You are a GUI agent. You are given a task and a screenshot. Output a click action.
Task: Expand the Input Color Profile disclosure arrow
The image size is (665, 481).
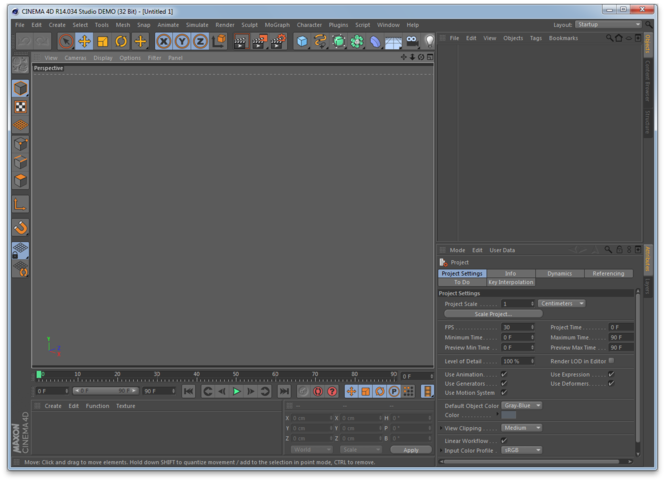tap(441, 450)
